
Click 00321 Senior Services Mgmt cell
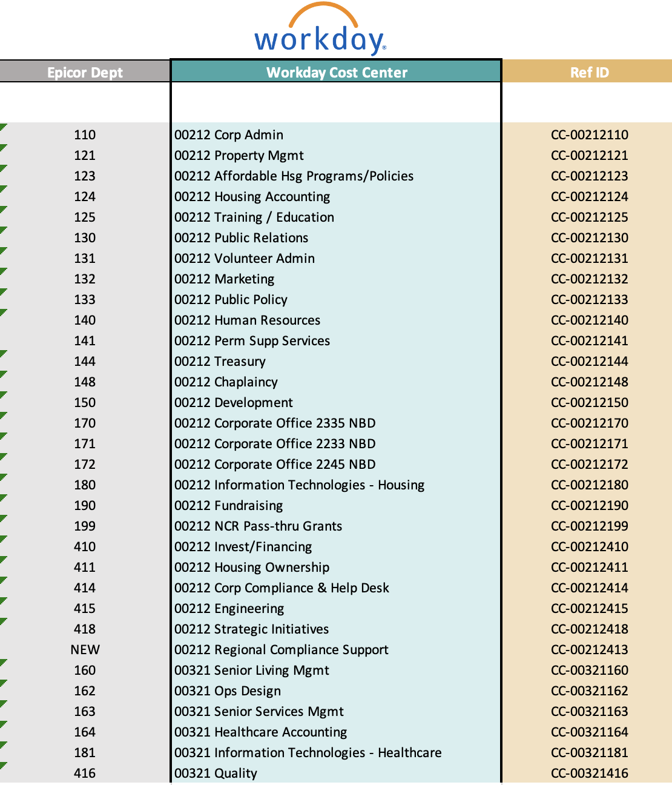(x=337, y=711)
